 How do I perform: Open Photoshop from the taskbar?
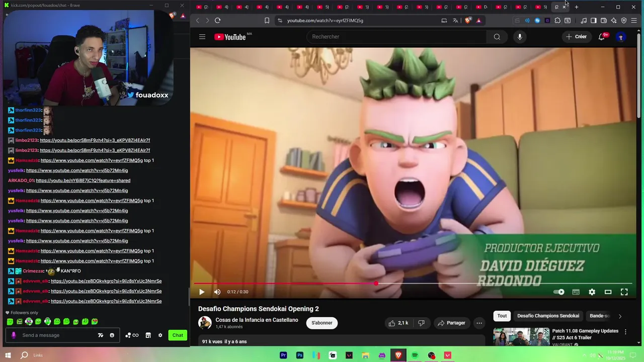tap(300, 355)
